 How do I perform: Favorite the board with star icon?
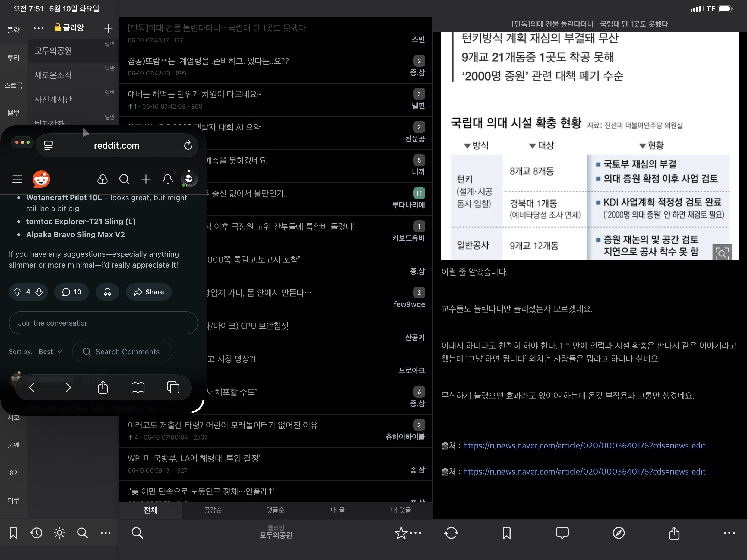[401, 533]
